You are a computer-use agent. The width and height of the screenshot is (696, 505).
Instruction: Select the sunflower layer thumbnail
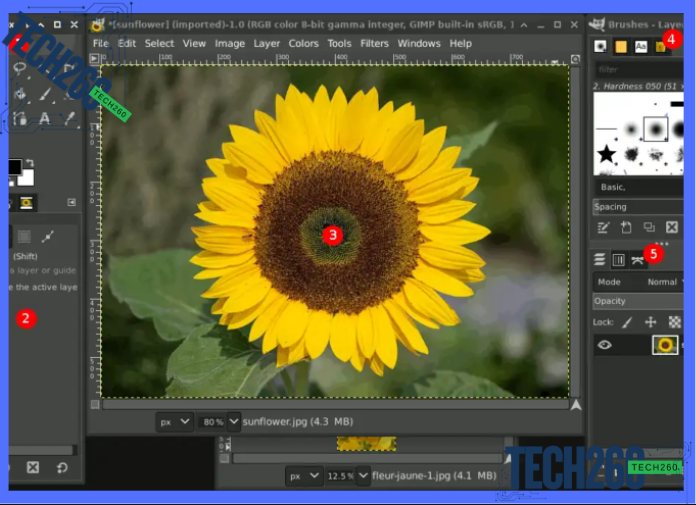665,345
